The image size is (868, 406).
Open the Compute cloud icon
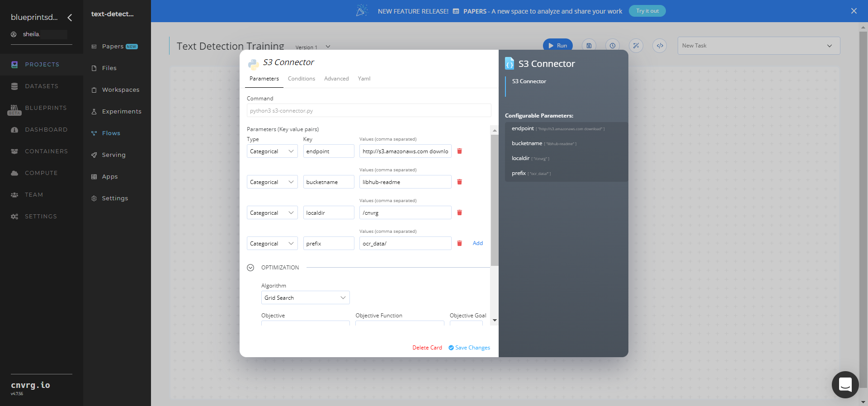[x=14, y=173]
